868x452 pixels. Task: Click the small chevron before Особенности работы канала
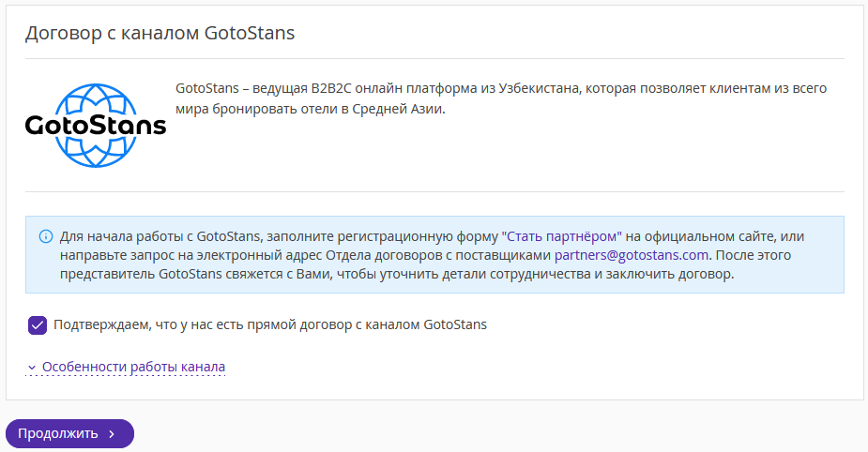pos(32,368)
